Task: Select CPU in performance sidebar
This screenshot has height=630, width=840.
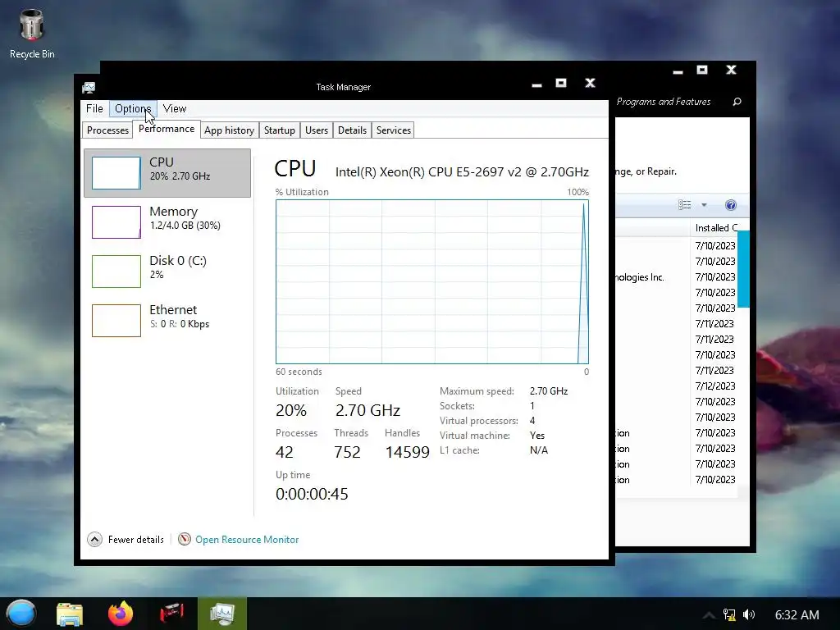Action: tap(167, 173)
